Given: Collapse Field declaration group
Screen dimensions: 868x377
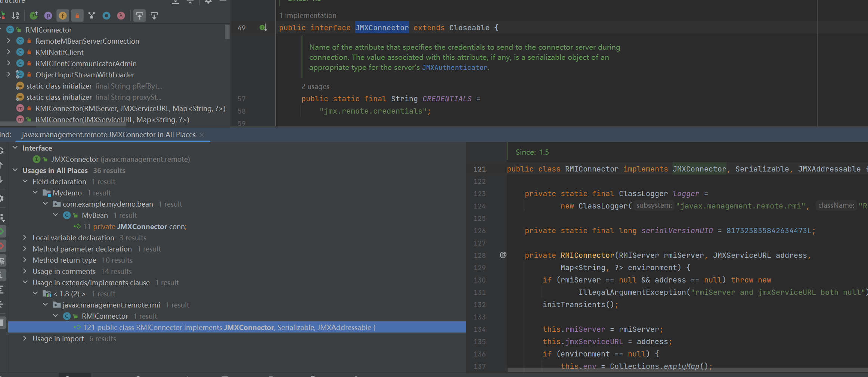Looking at the screenshot, I should coord(25,182).
